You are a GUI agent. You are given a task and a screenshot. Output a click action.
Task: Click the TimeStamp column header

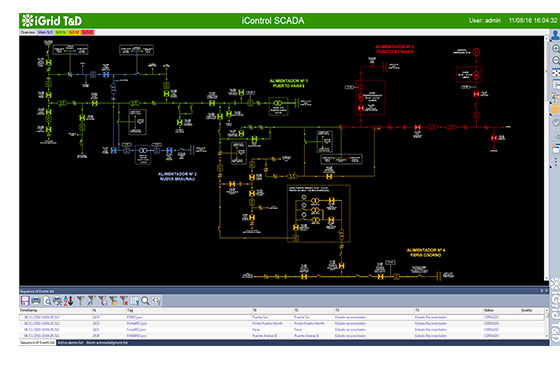[29, 310]
